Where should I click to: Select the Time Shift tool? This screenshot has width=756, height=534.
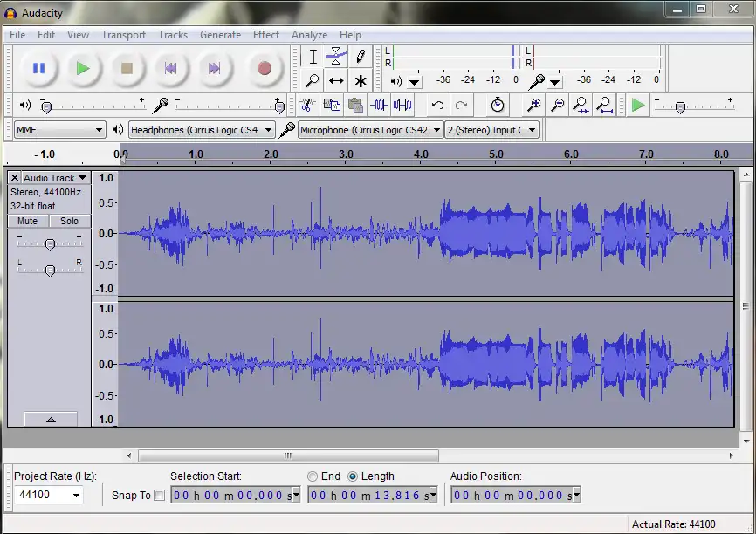click(x=336, y=80)
